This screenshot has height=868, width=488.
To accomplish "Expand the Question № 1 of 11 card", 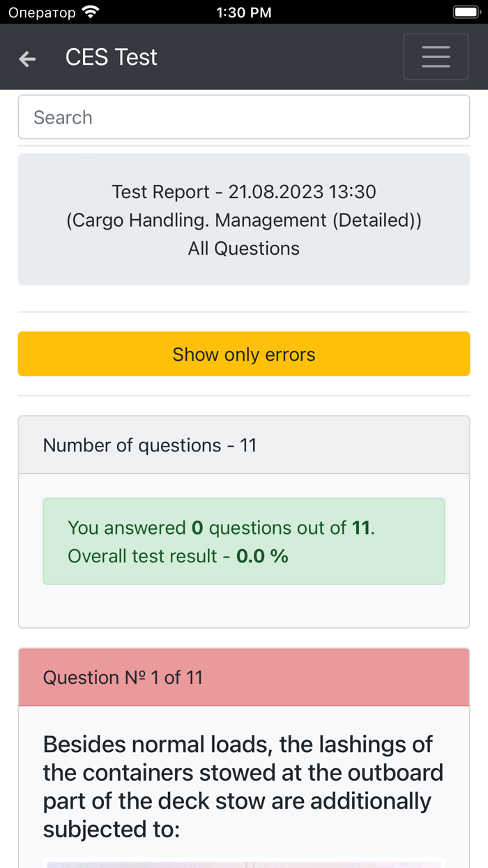I will tap(244, 677).
